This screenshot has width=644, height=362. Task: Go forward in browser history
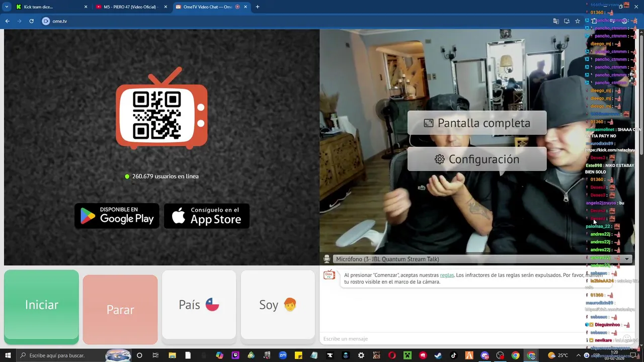tap(20, 21)
